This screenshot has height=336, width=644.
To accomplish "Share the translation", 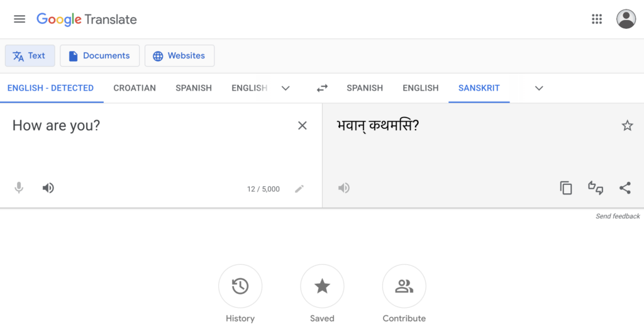I will [x=625, y=188].
